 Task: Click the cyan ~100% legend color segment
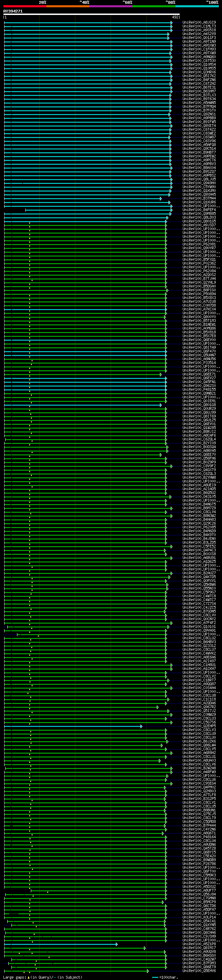197,6
